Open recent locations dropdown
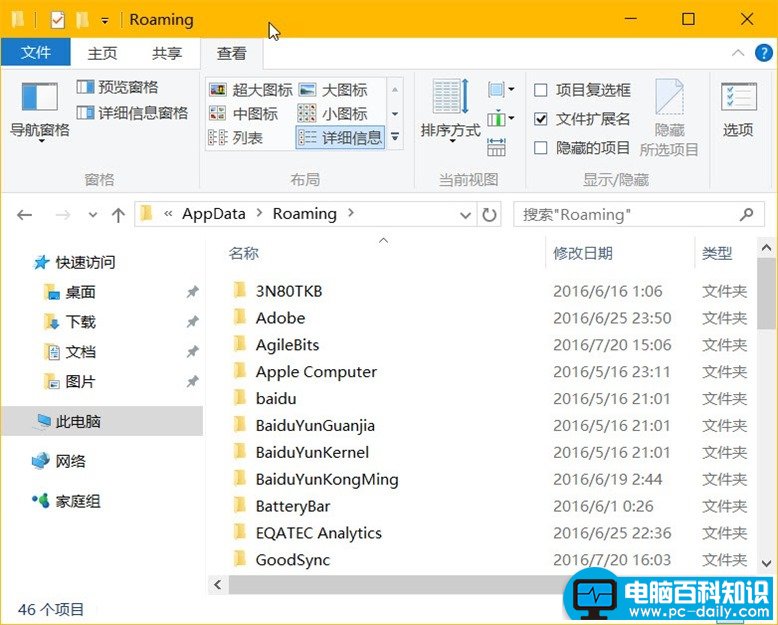The height and width of the screenshot is (625, 778). (x=92, y=215)
